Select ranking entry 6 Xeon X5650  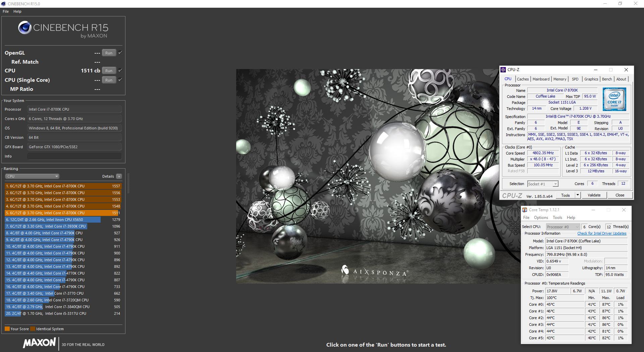pos(63,220)
